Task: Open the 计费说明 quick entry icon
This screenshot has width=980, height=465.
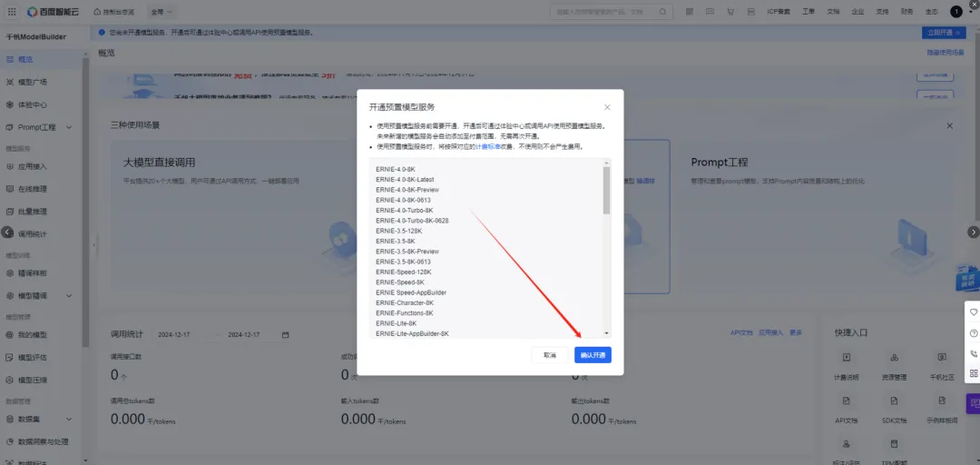Action: coord(847,357)
